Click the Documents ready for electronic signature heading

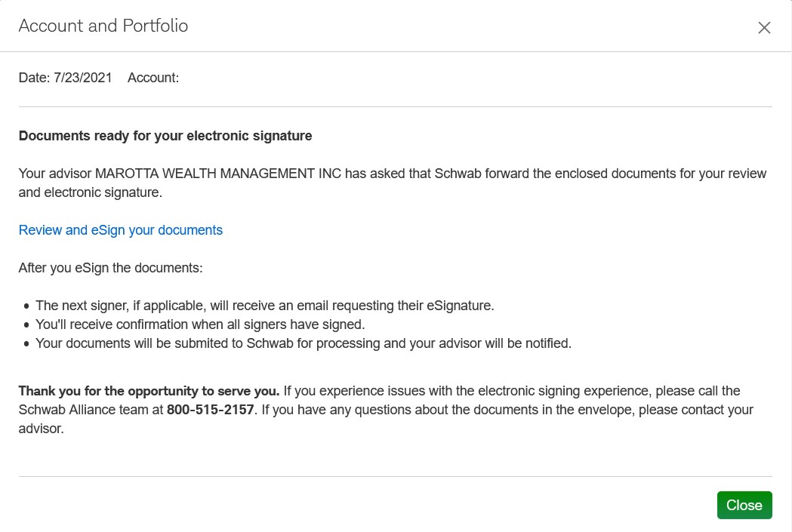click(x=165, y=136)
